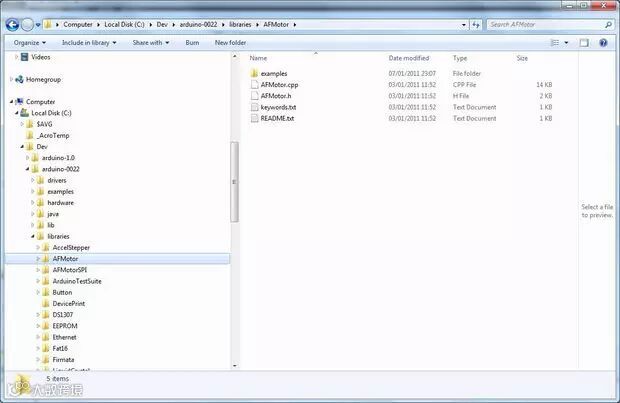620x403 pixels.
Task: Open the recent locations dropdown arrow
Action: (x=38, y=25)
